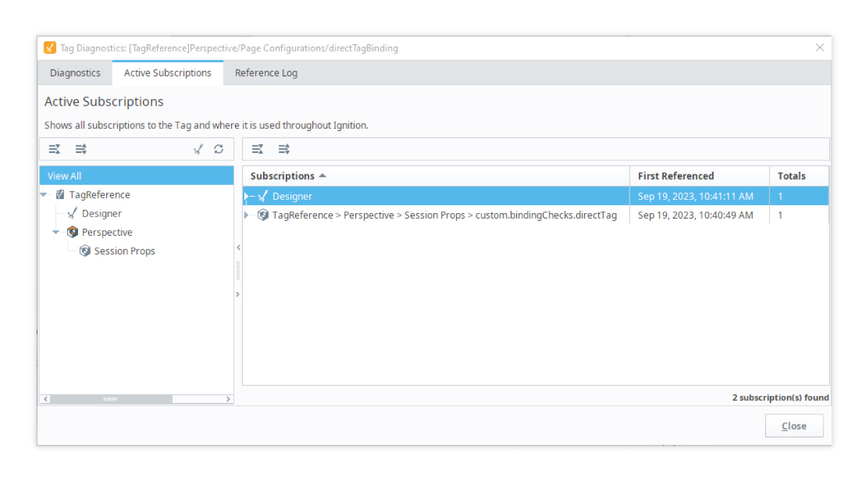Click expand-all icon in left tree toolbar
The image size is (868, 497).
tap(81, 149)
